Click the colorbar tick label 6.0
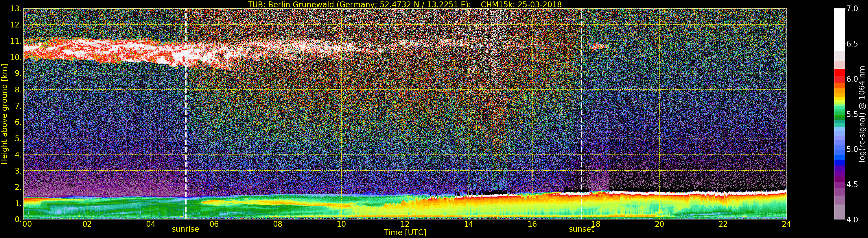This screenshot has width=868, height=238. [x=852, y=79]
